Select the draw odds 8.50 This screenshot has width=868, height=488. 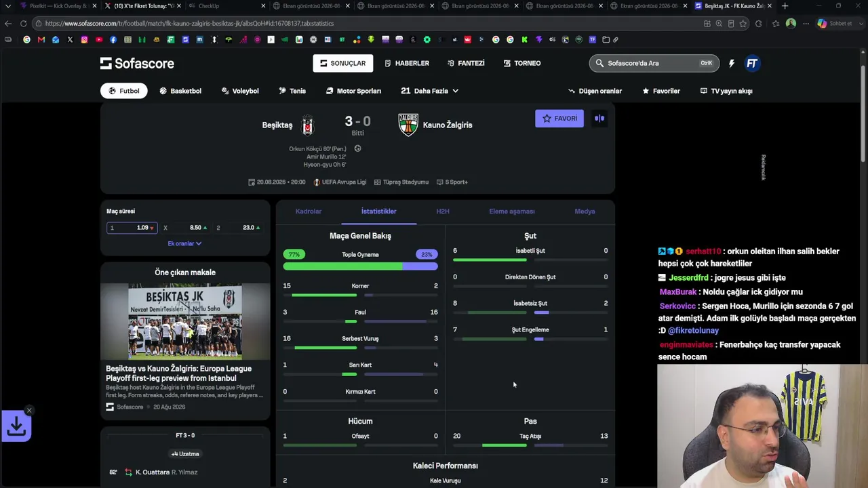184,228
